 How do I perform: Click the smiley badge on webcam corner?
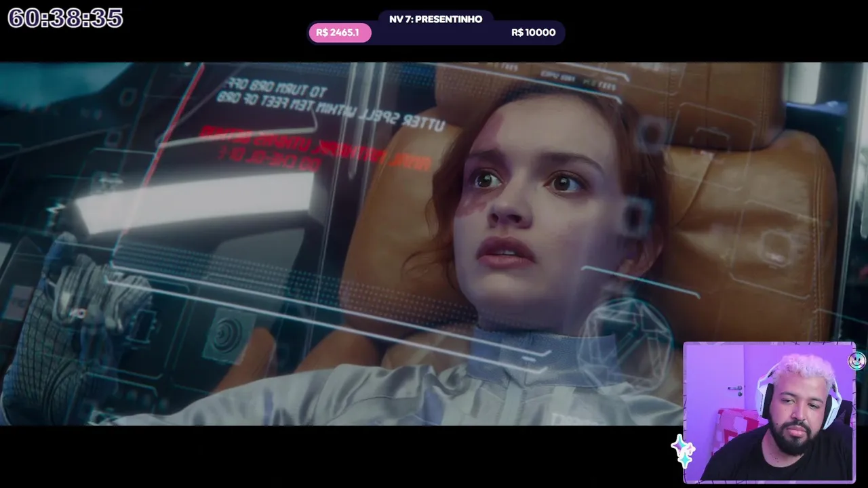[x=857, y=361]
